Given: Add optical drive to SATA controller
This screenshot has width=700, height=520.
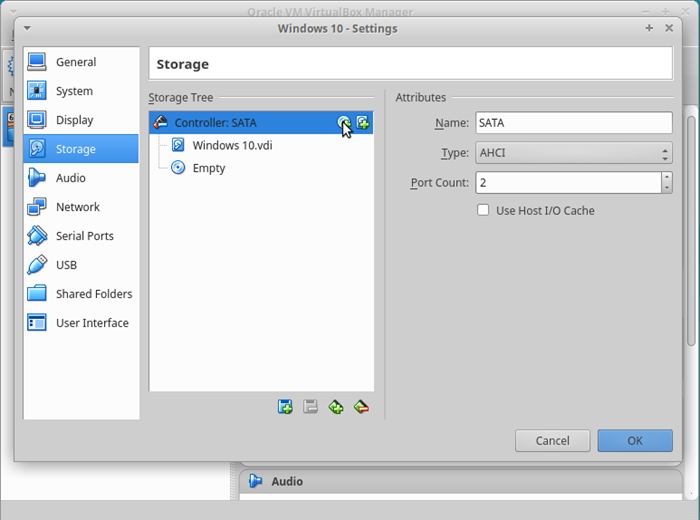Looking at the screenshot, I should 344,123.
